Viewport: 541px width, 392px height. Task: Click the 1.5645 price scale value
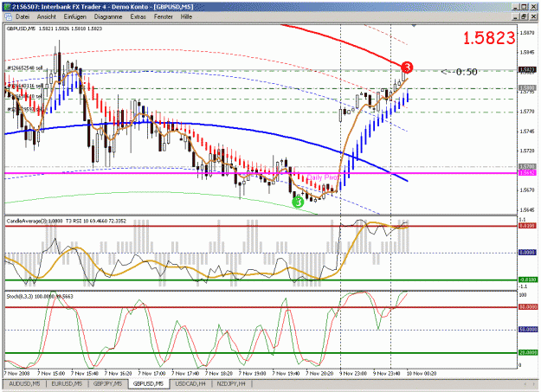coord(527,209)
